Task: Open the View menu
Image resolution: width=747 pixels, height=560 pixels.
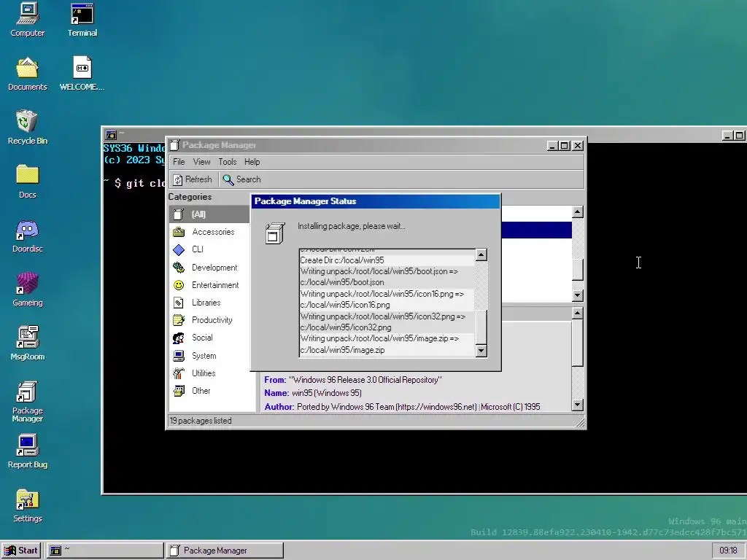Action: tap(201, 162)
